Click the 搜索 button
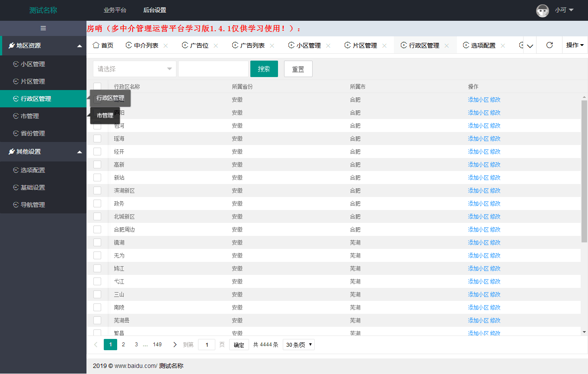Viewport: 588px width, 374px height. click(264, 69)
